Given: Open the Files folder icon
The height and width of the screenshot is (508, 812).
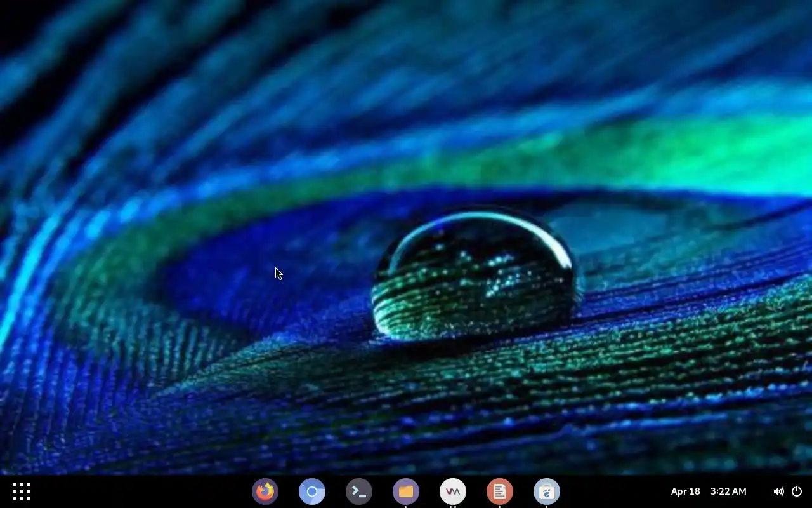Looking at the screenshot, I should coord(406,491).
